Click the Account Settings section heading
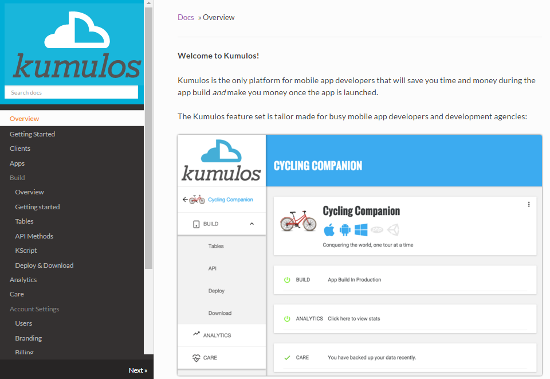 point(34,309)
